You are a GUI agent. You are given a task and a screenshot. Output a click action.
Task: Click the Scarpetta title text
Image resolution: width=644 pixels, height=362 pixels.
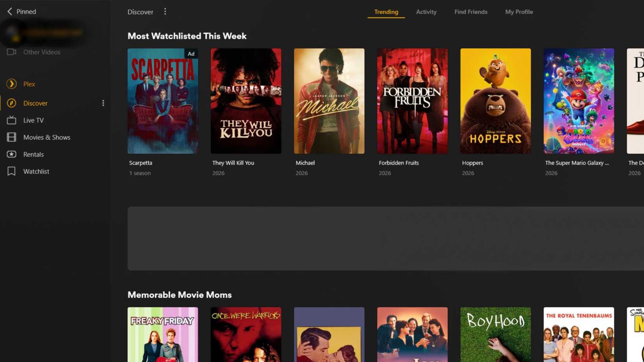tap(141, 163)
